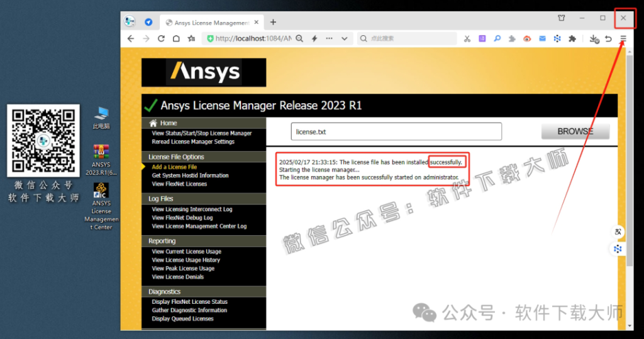Click the zoom magnifier icon in address bar
644x339 pixels.
(299, 38)
